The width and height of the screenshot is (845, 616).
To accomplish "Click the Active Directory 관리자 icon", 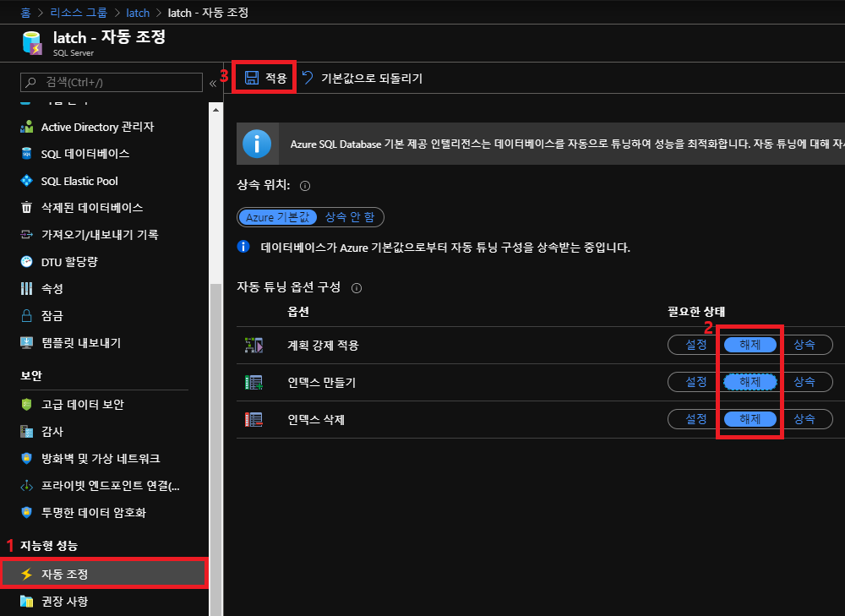I will (26, 127).
